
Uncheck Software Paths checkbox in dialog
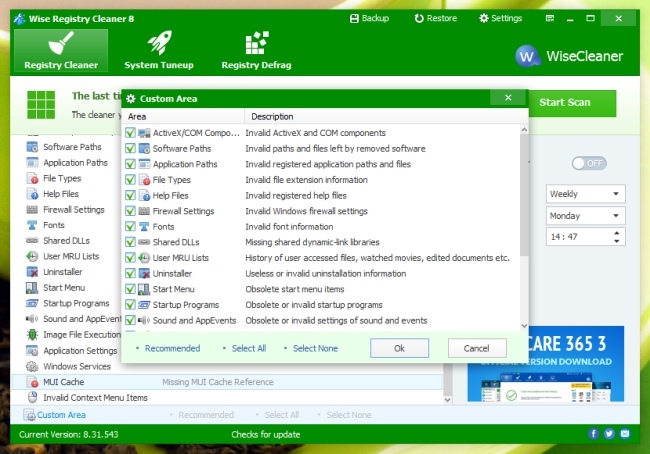[x=130, y=148]
